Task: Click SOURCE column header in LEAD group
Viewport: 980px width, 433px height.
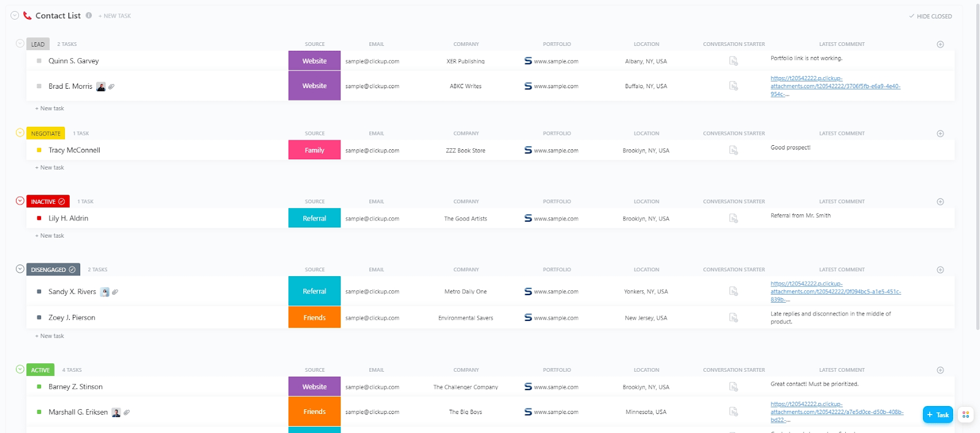Action: 315,44
